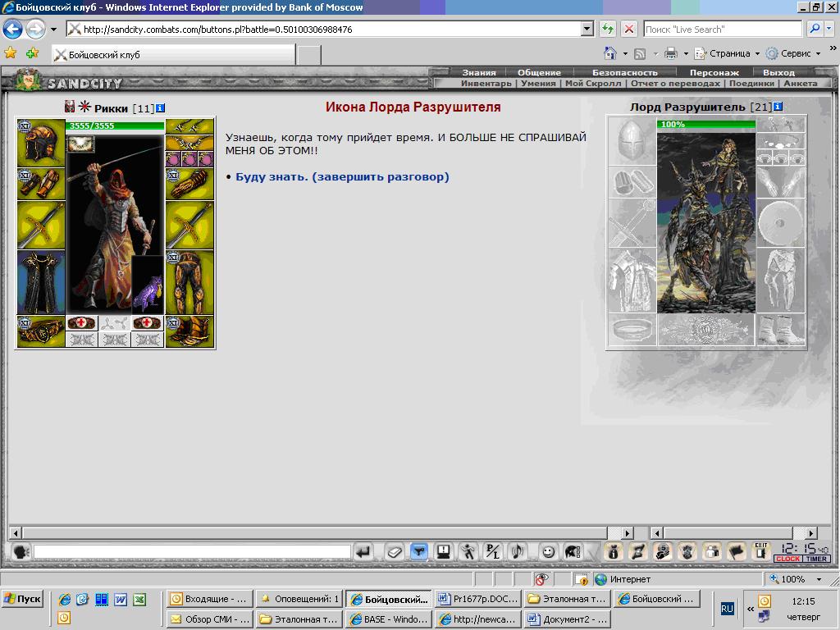Screen dimensions: 840x630
Task: Click the info figure icon in beige toolbar
Action: [x=614, y=551]
